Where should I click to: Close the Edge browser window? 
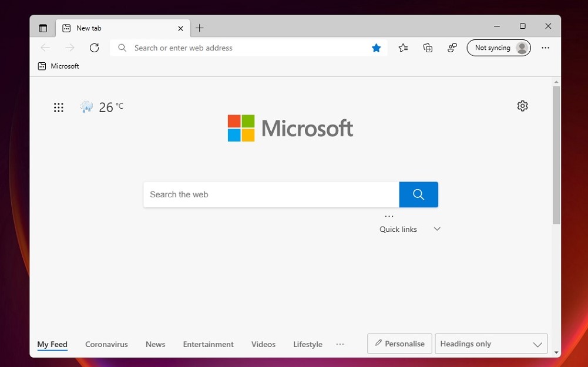(548, 26)
